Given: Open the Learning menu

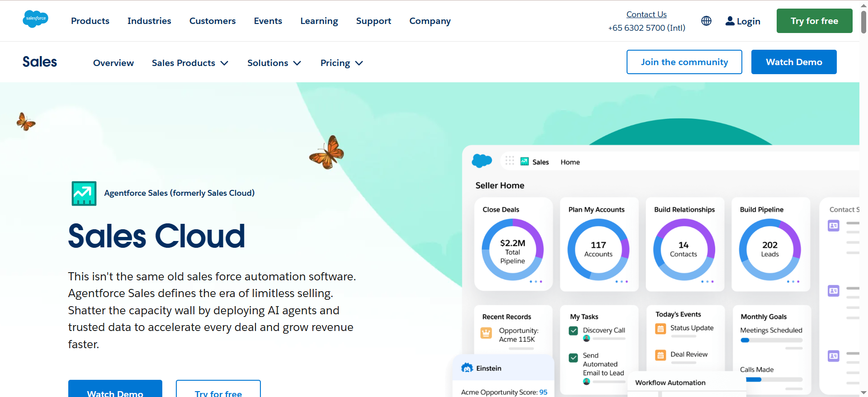Looking at the screenshot, I should pyautogui.click(x=319, y=21).
